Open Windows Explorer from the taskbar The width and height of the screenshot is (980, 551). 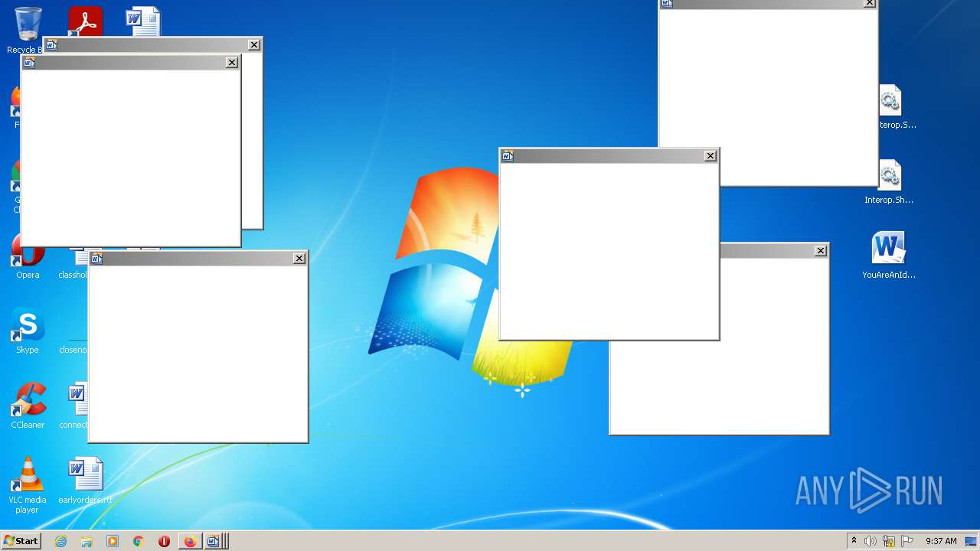coord(87,541)
